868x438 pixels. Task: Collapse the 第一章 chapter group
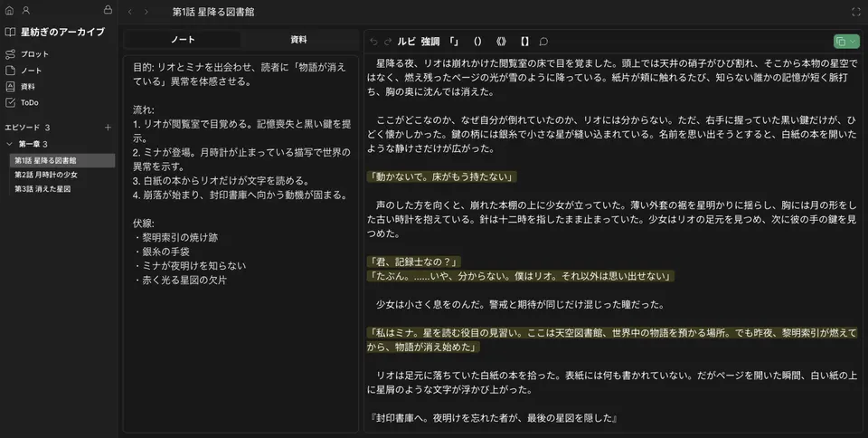[9, 144]
